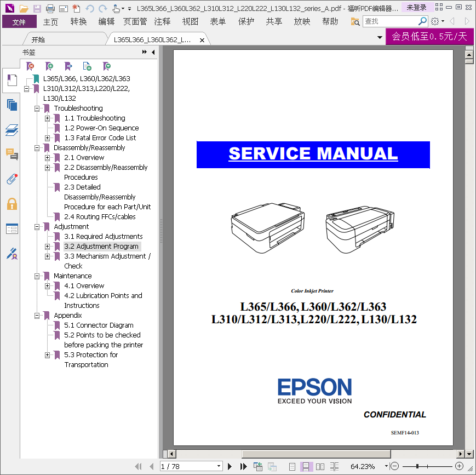Screen dimensions: 476x475
Task: Click the 会员低至0.5元/天 promotion button
Action: (x=429, y=37)
